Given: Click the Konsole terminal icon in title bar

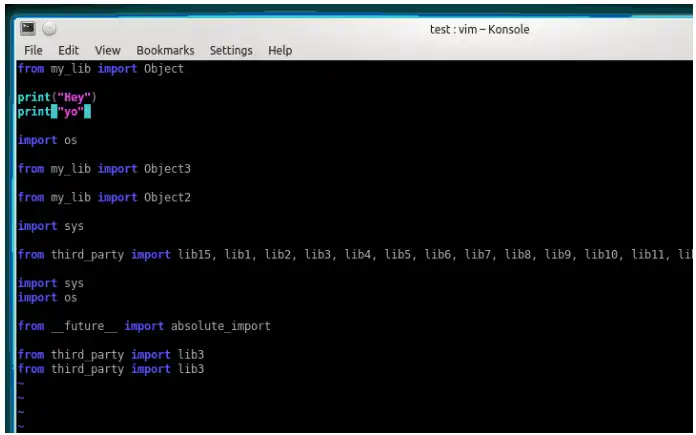Looking at the screenshot, I should click(28, 28).
